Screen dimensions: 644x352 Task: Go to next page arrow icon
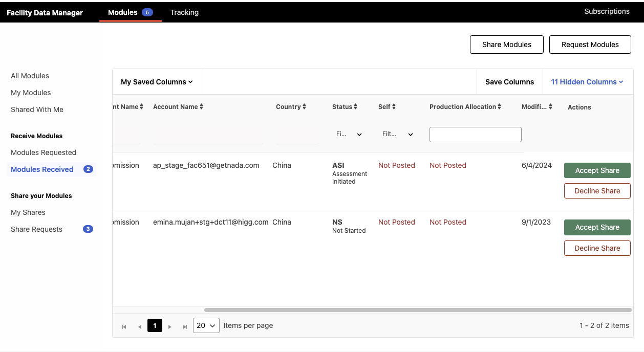pyautogui.click(x=170, y=326)
